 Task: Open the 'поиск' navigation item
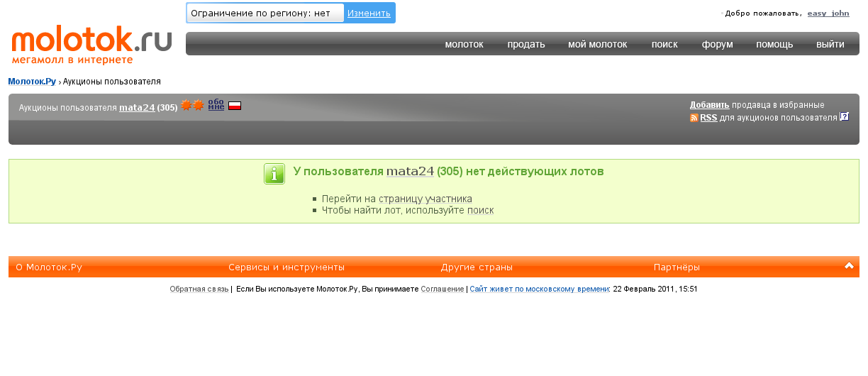[x=664, y=44]
